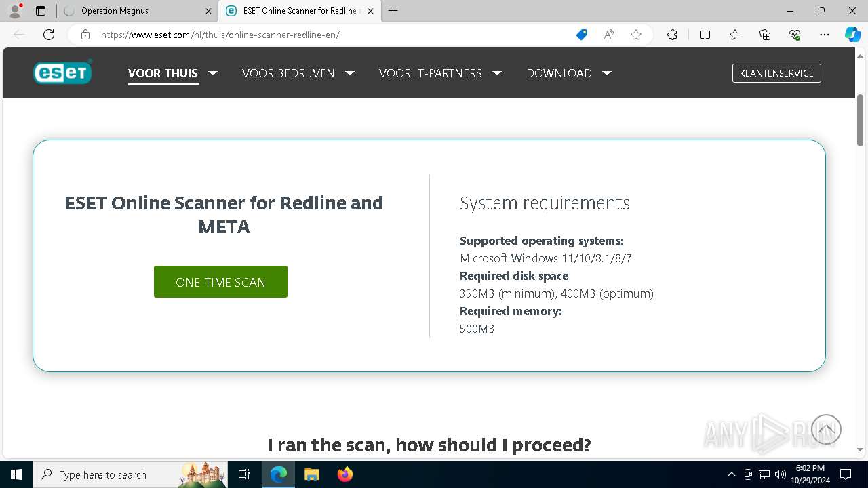Screen dimensions: 868x488
Task: Click the heading I ran the scan, how should I proceed?
Action: point(429,445)
